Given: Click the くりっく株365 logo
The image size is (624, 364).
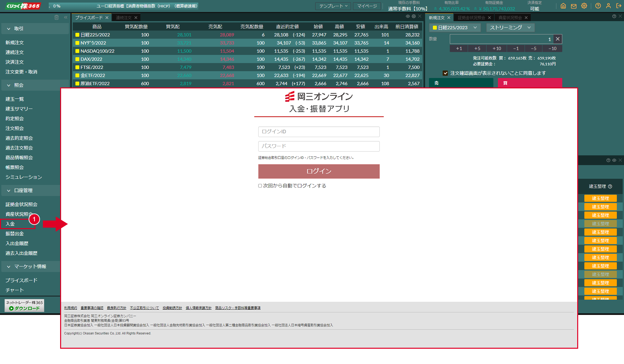Looking at the screenshot, I should click(x=23, y=6).
